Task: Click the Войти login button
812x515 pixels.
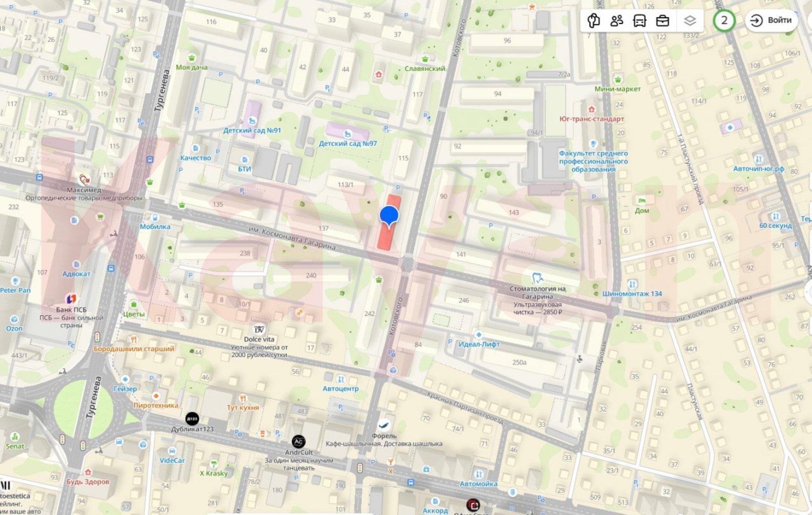Action: [771, 20]
